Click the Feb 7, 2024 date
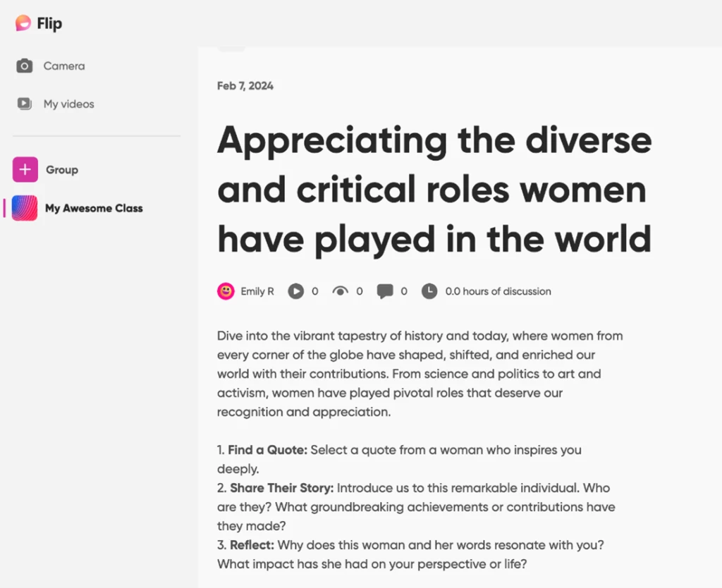Image resolution: width=722 pixels, height=588 pixels. (x=245, y=86)
